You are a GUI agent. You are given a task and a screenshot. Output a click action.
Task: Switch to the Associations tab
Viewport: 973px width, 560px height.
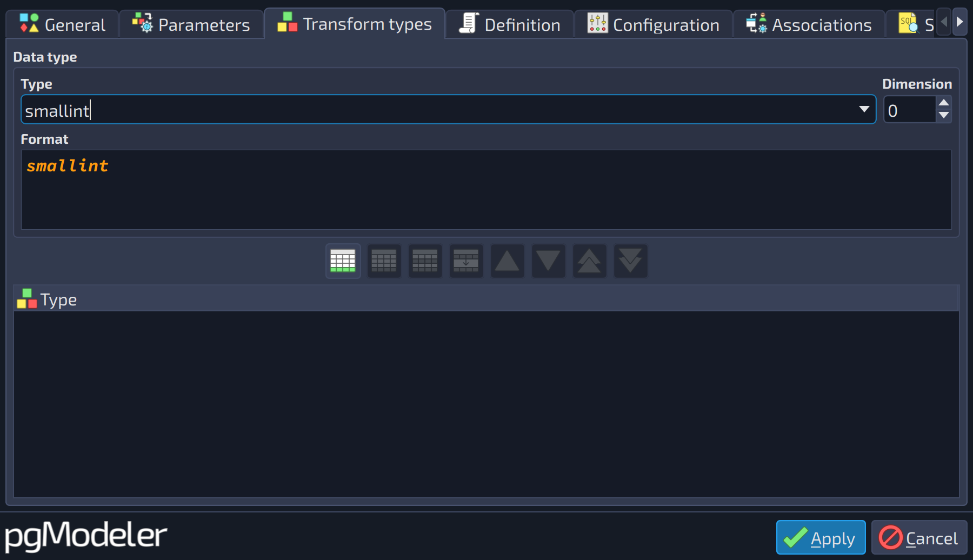coord(809,24)
